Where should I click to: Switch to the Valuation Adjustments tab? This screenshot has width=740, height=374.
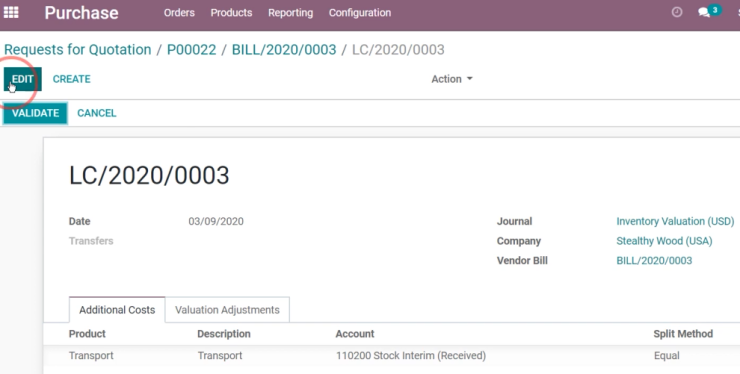pos(227,310)
